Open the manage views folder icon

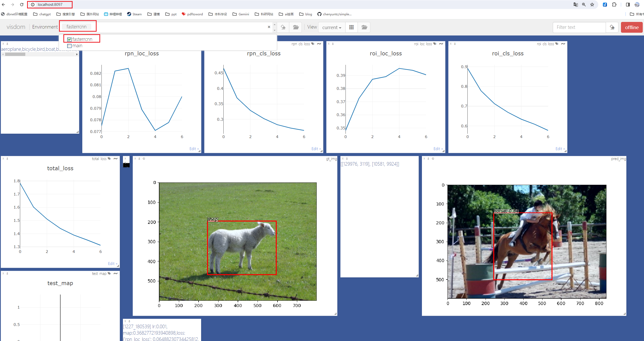(x=364, y=27)
